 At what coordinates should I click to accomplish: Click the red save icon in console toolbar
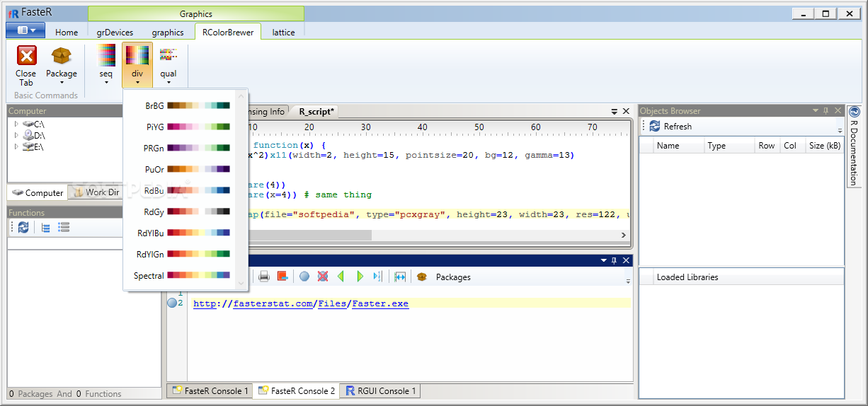(282, 277)
